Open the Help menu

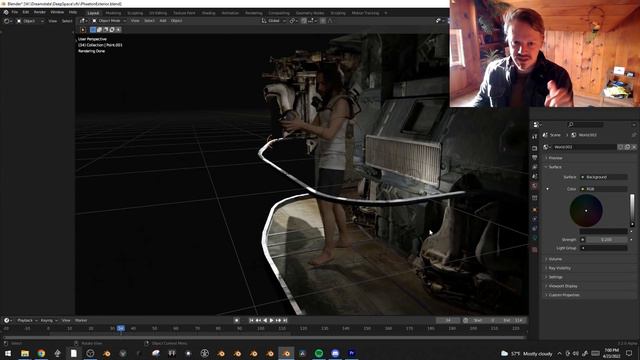tap(73, 12)
